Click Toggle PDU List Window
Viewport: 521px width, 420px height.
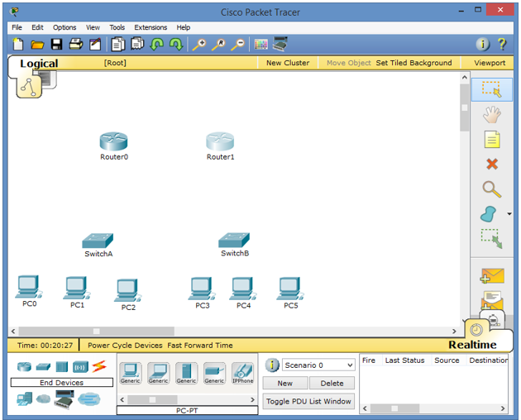coord(308,401)
